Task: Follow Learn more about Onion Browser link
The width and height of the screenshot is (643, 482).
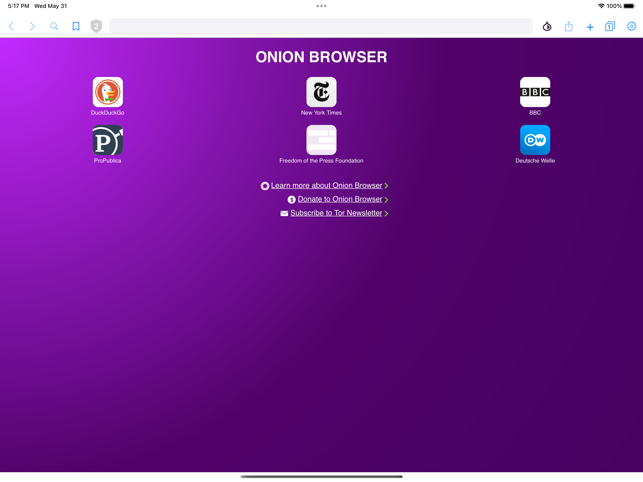Action: click(x=326, y=185)
